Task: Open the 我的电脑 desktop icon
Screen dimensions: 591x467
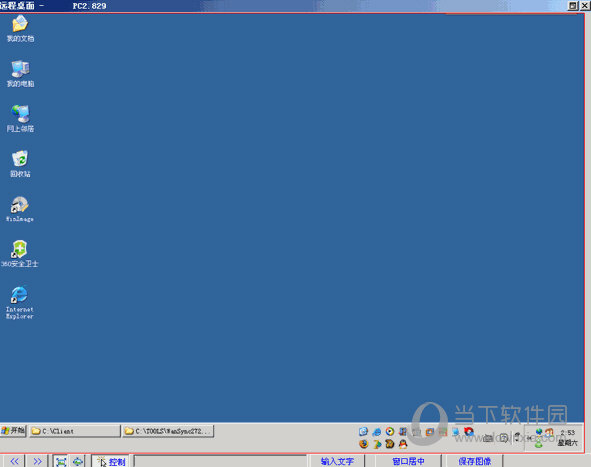Action: click(20, 73)
